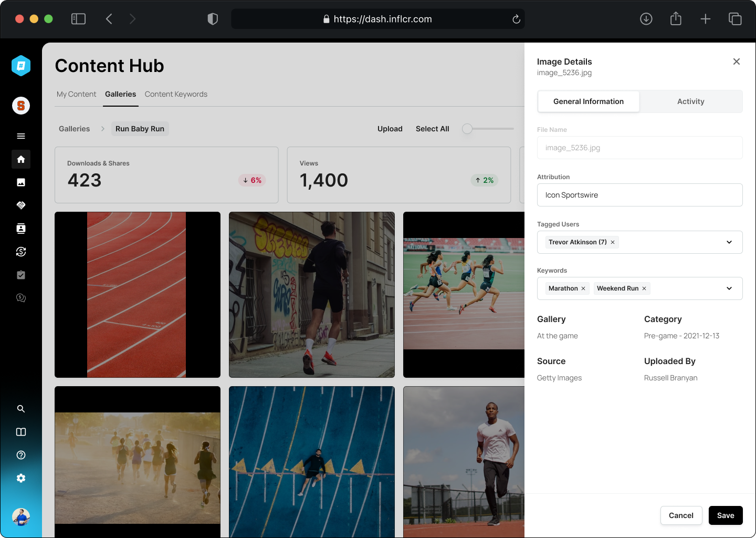Switch to the Content Keywords tab

pyautogui.click(x=176, y=94)
